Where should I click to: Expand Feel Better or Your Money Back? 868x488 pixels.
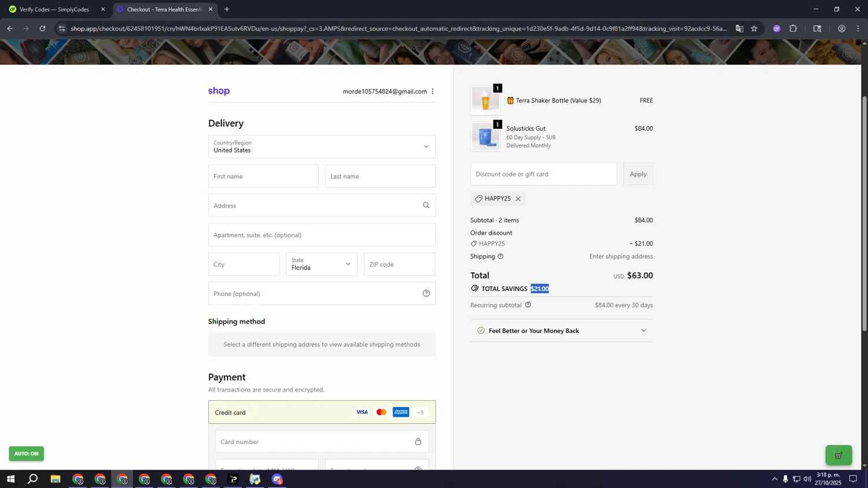[561, 331]
